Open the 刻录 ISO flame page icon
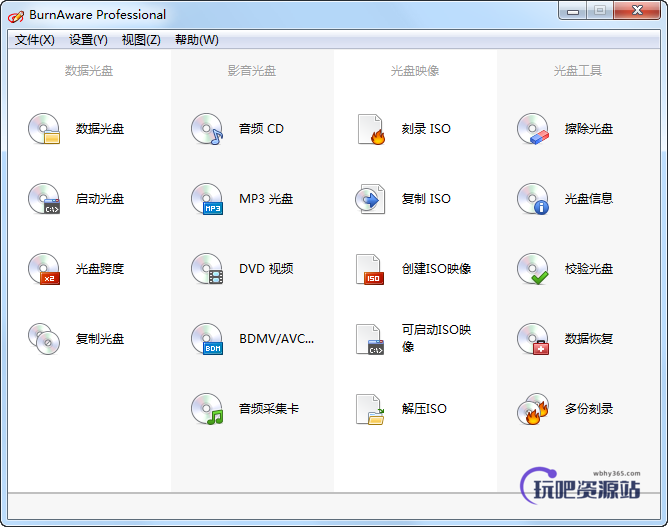Viewport: 668px width, 527px height. click(371, 129)
